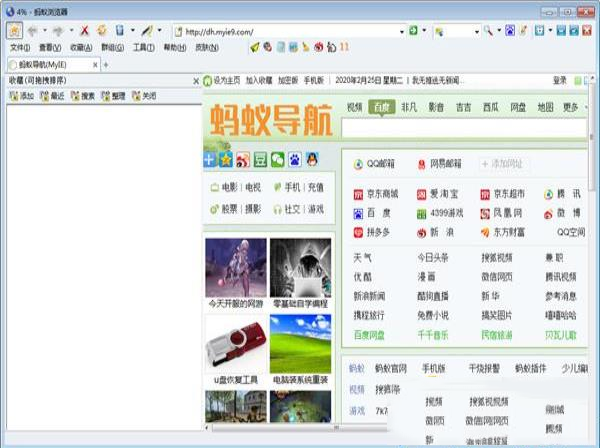Open the back button history dropdown
Viewport: 600px width, 448px height.
click(45, 30)
